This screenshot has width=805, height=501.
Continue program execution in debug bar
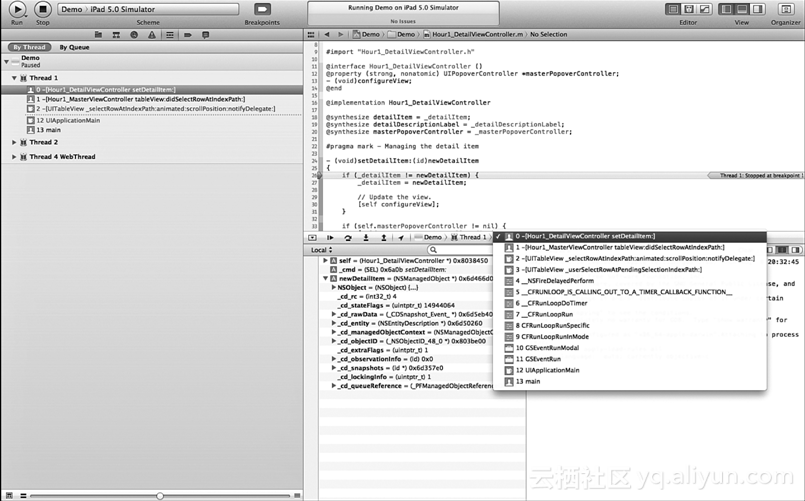[330, 237]
